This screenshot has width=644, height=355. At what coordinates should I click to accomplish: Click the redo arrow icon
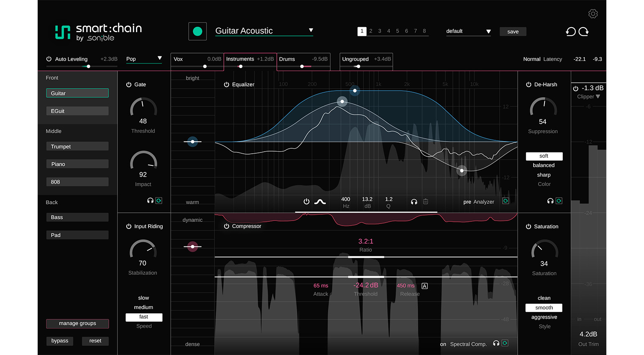click(x=584, y=32)
